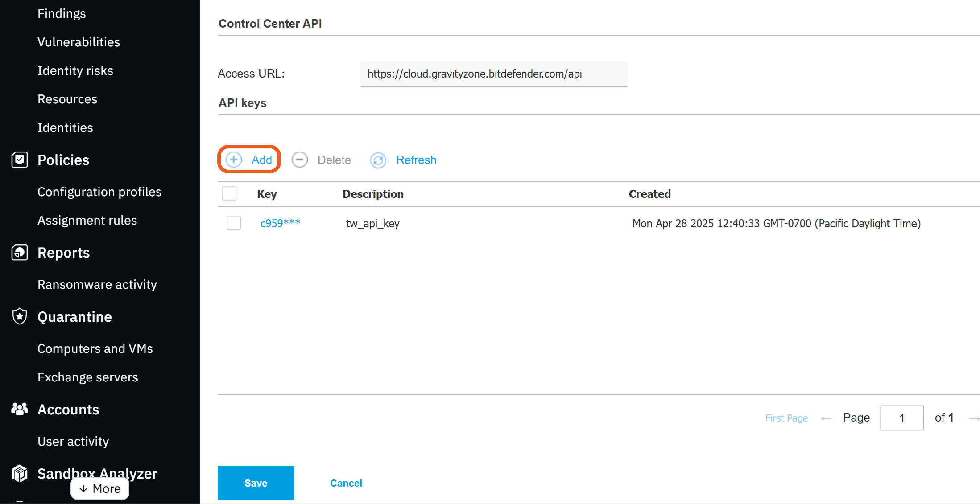Image resolution: width=980 pixels, height=504 pixels.
Task: Go to next page arrow in pagination
Action: [x=974, y=418]
